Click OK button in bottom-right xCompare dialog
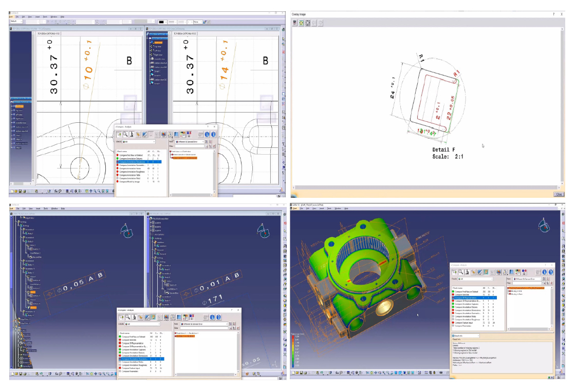Screen dimensions: 576x392 (551, 377)
